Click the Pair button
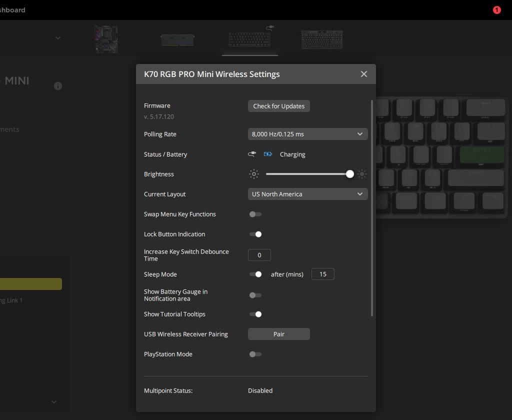 278,334
